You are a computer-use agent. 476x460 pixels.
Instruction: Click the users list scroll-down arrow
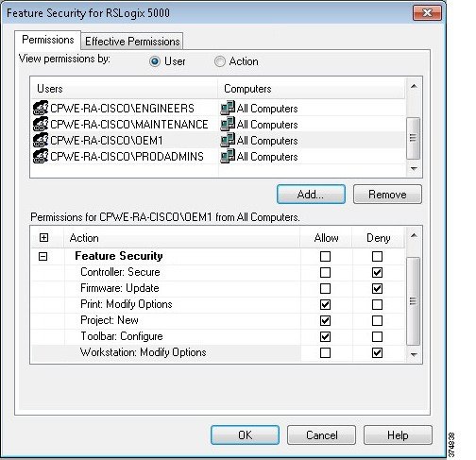414,169
